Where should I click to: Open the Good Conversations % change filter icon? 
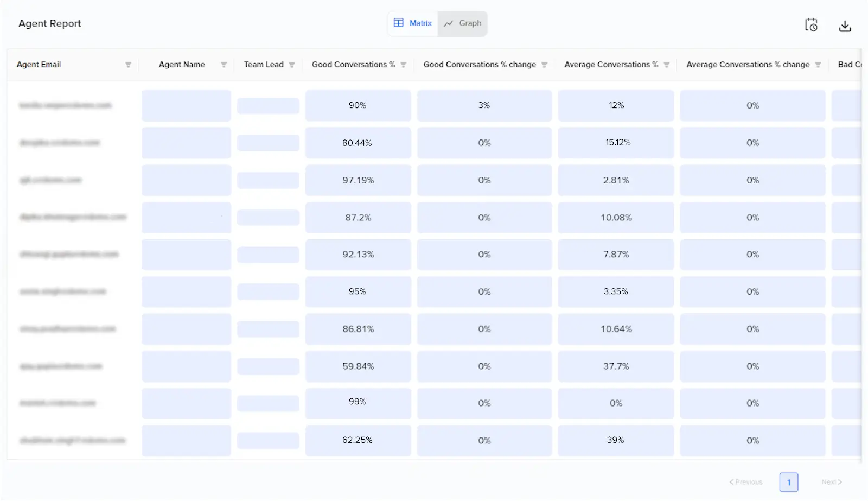[544, 64]
